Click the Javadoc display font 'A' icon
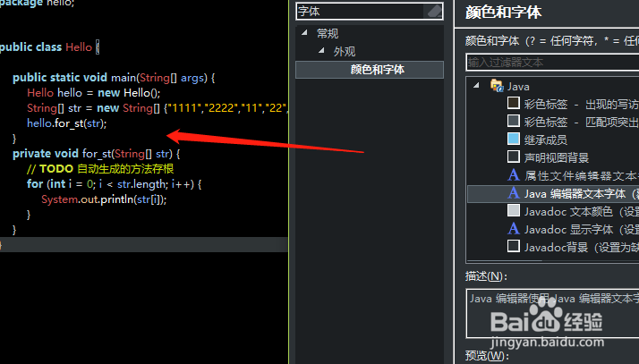The height and width of the screenshot is (364, 639). (514, 229)
